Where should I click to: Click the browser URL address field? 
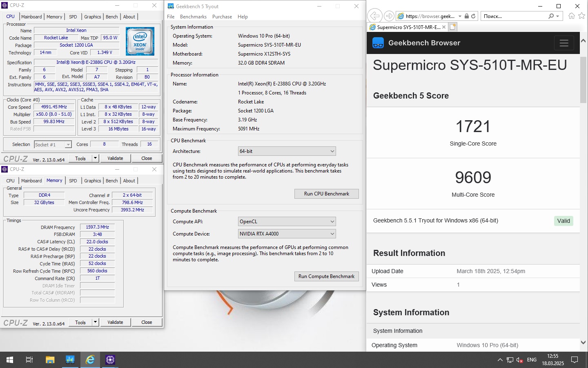click(430, 16)
